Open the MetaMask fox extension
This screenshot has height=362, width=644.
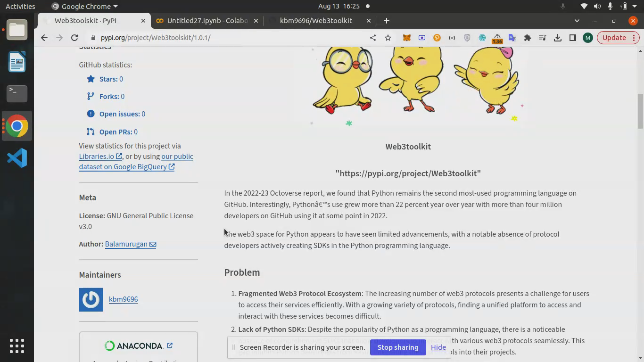click(x=406, y=38)
